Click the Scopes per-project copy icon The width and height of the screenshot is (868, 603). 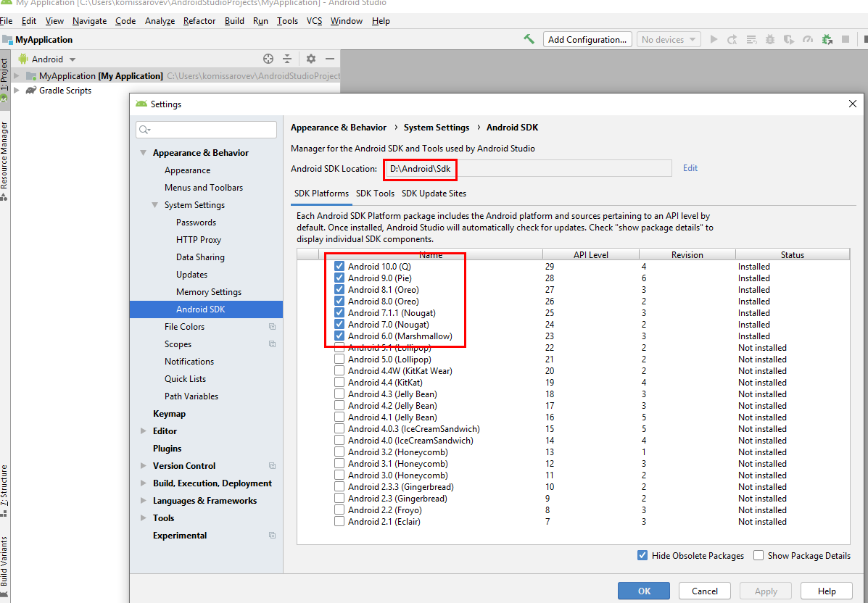coord(272,344)
